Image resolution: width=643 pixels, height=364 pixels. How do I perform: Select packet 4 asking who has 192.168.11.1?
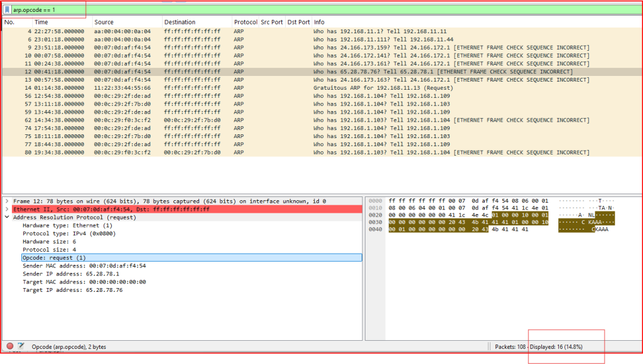(322, 31)
